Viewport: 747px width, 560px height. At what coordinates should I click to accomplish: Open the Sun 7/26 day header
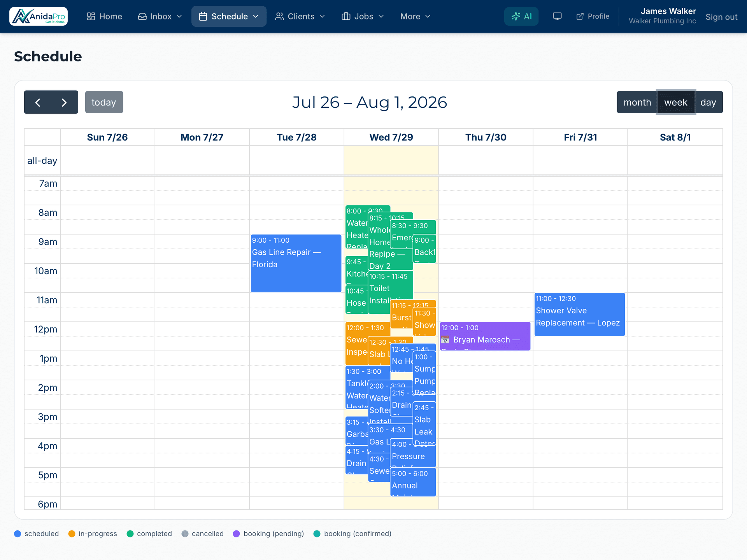click(107, 137)
